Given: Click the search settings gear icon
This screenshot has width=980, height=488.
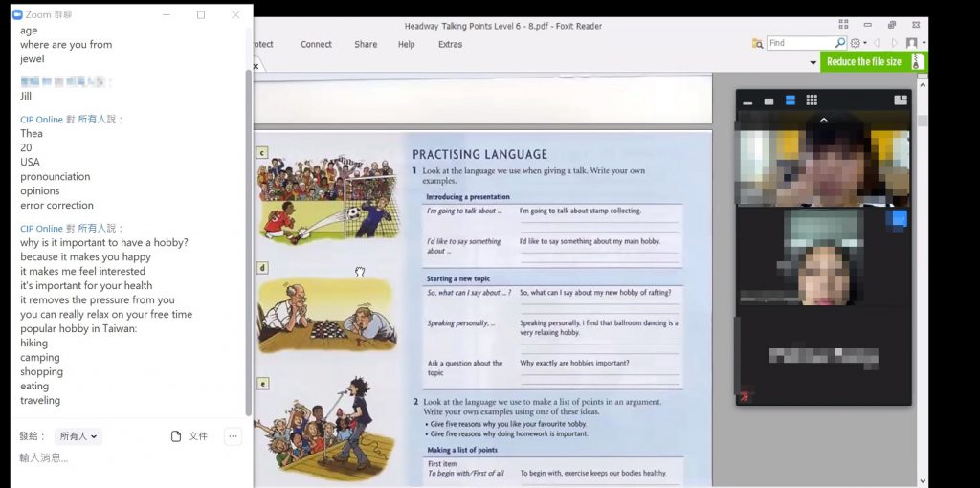Looking at the screenshot, I should click(x=855, y=43).
